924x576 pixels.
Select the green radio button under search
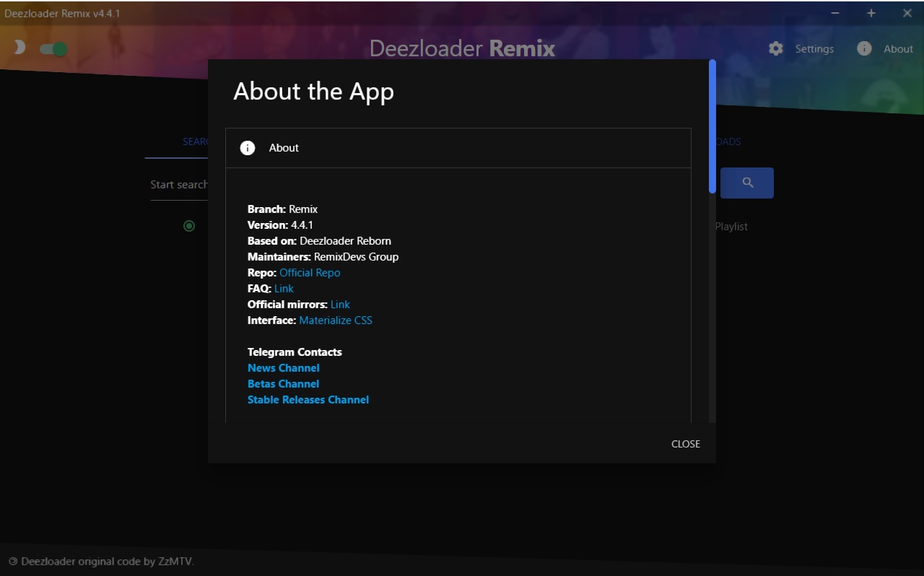pyautogui.click(x=189, y=226)
